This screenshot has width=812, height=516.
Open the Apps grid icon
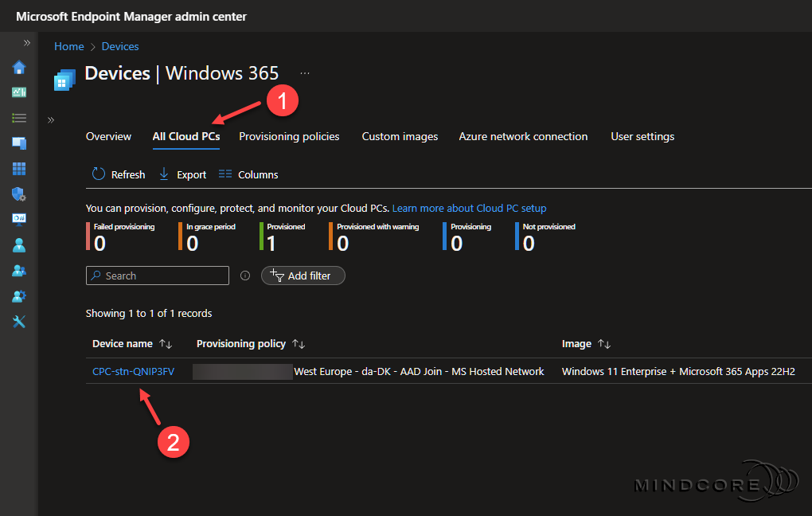(19, 169)
